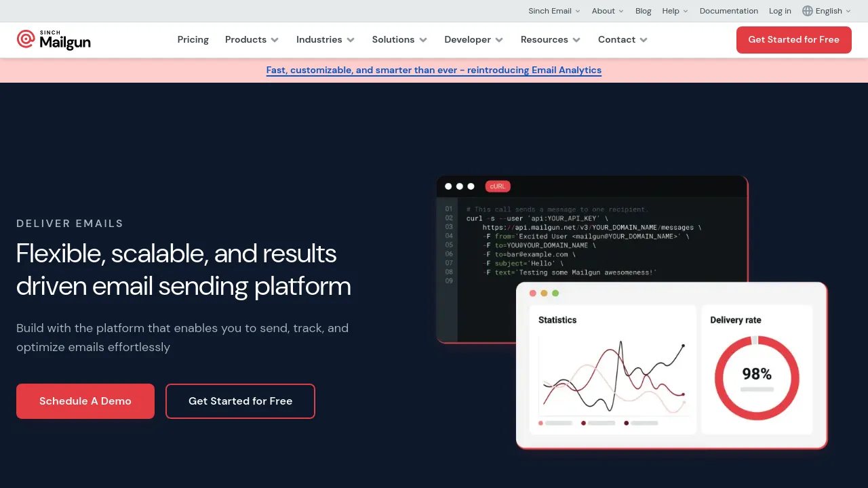Click the globe language icon
The height and width of the screenshot is (488, 868).
click(807, 11)
